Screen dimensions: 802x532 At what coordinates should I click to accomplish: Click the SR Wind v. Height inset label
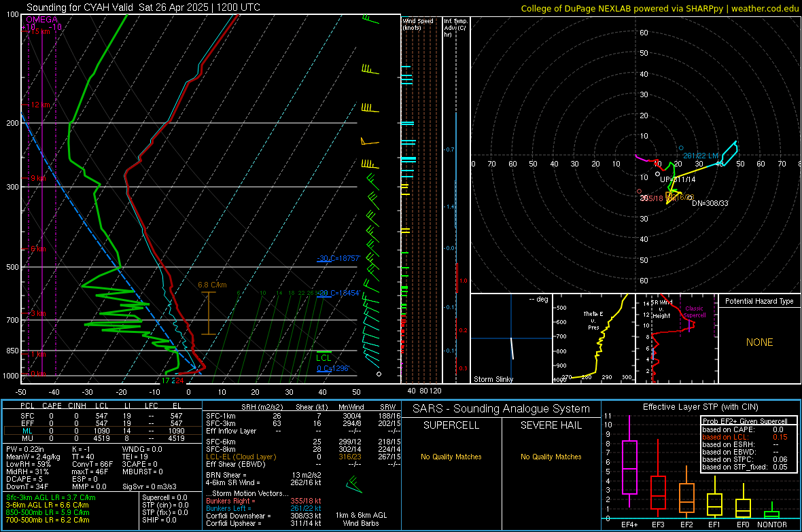(x=662, y=309)
